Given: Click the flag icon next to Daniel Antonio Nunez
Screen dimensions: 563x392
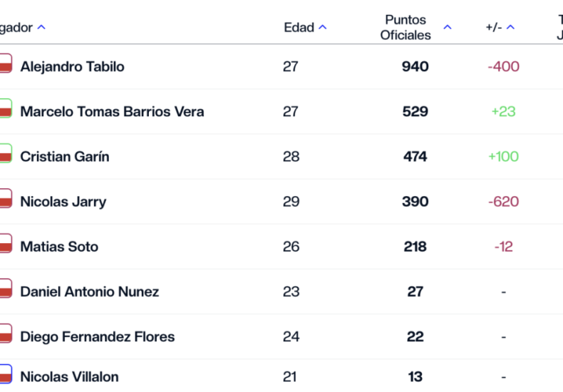Looking at the screenshot, I should [6, 288].
